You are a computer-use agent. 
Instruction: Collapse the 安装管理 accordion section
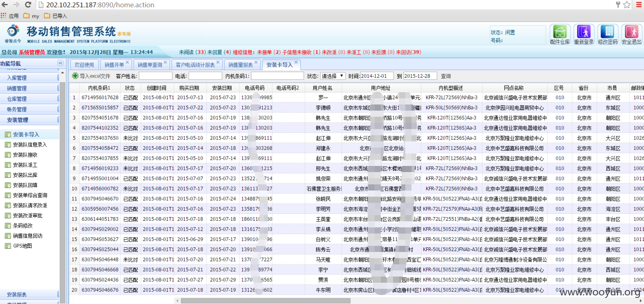tap(29, 120)
